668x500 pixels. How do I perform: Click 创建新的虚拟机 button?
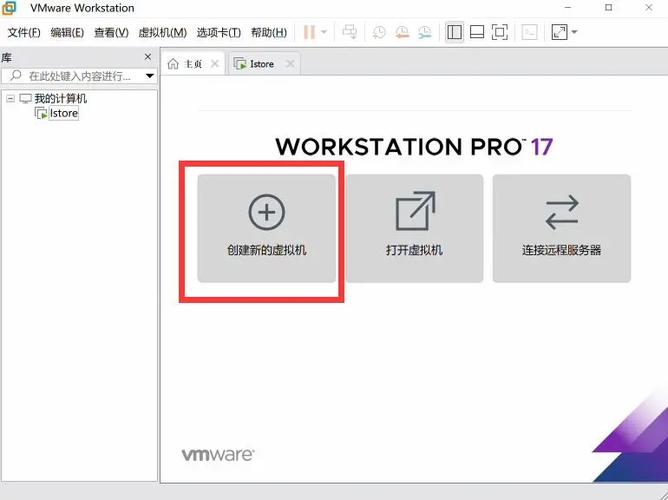[x=267, y=228]
